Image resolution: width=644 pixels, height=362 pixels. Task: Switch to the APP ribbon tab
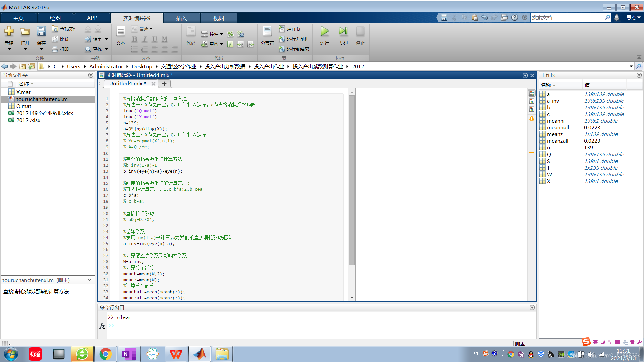point(92,18)
